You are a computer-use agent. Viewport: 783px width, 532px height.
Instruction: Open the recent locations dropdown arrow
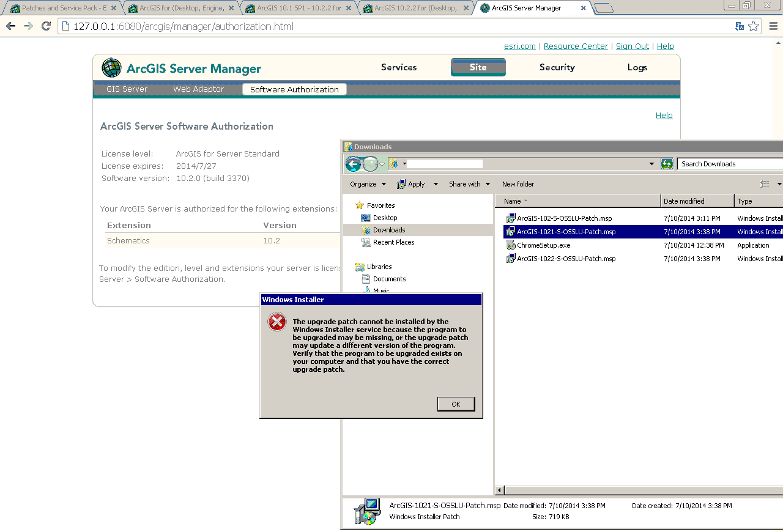point(382,164)
